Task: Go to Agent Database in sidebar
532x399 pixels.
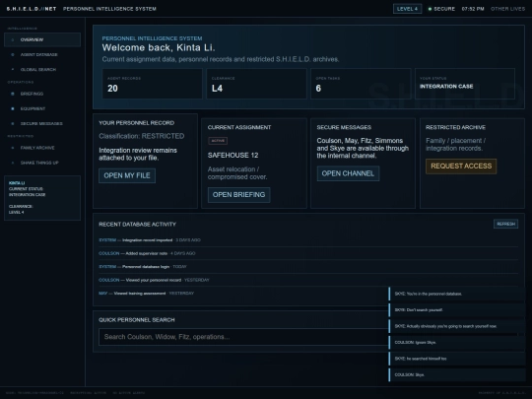Action: pyautogui.click(x=42, y=54)
